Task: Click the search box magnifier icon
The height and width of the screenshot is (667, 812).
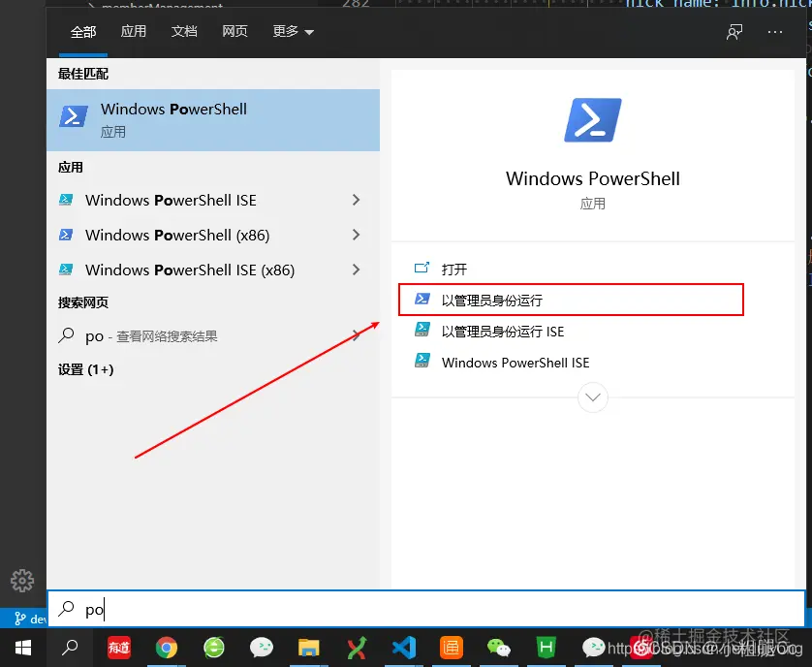Action: click(66, 608)
